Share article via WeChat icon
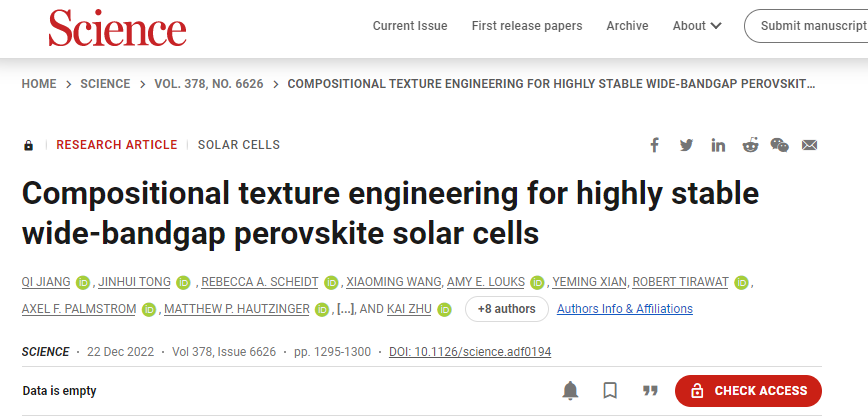The width and height of the screenshot is (868, 416). coord(779,145)
